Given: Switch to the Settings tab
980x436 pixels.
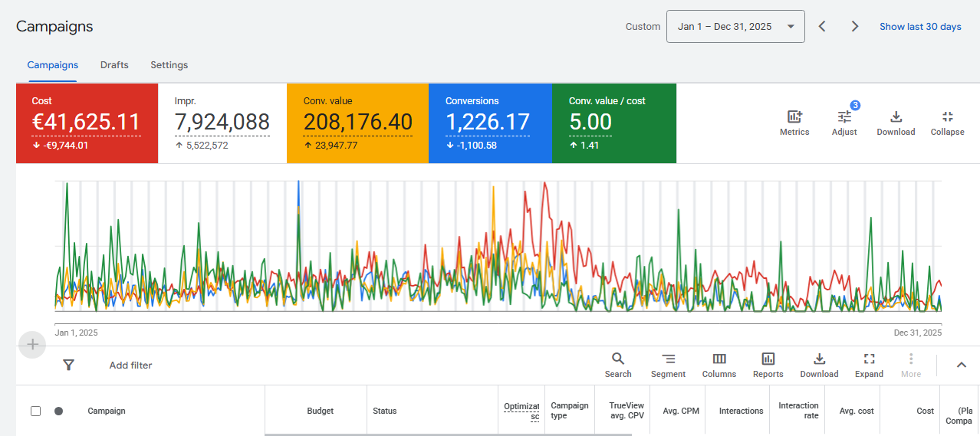Looking at the screenshot, I should point(169,65).
